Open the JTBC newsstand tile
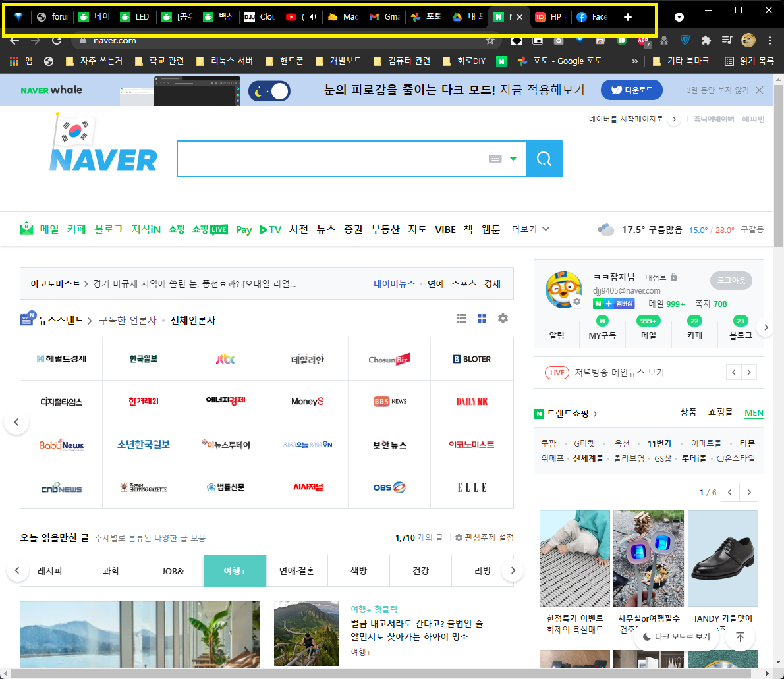 click(x=225, y=359)
